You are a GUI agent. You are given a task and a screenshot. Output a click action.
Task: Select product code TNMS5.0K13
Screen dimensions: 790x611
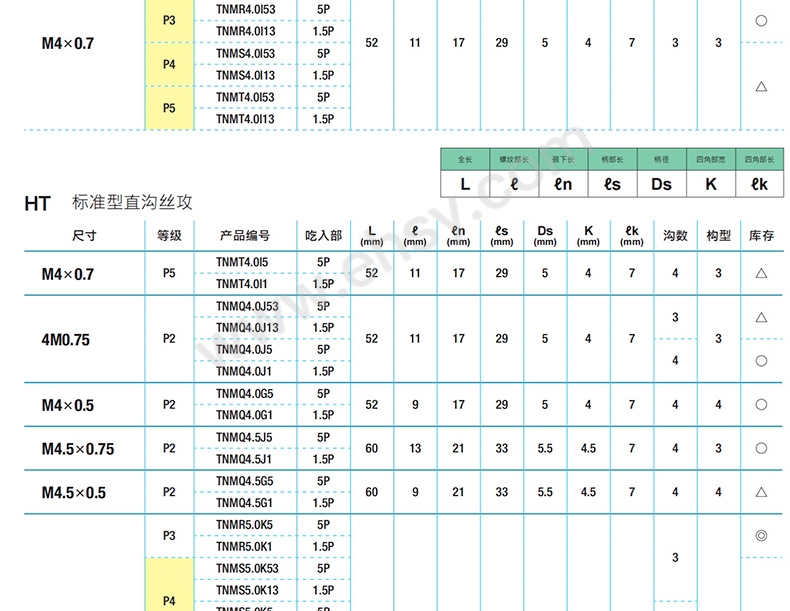click(x=247, y=590)
